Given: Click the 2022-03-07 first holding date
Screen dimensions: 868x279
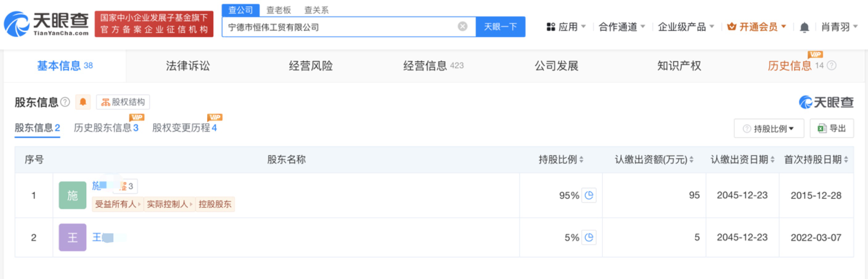Looking at the screenshot, I should tap(816, 237).
